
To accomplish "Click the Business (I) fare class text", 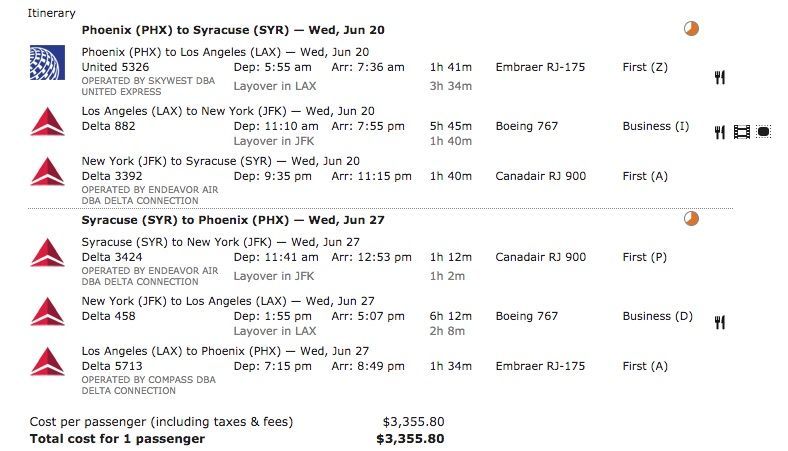I will [x=655, y=127].
